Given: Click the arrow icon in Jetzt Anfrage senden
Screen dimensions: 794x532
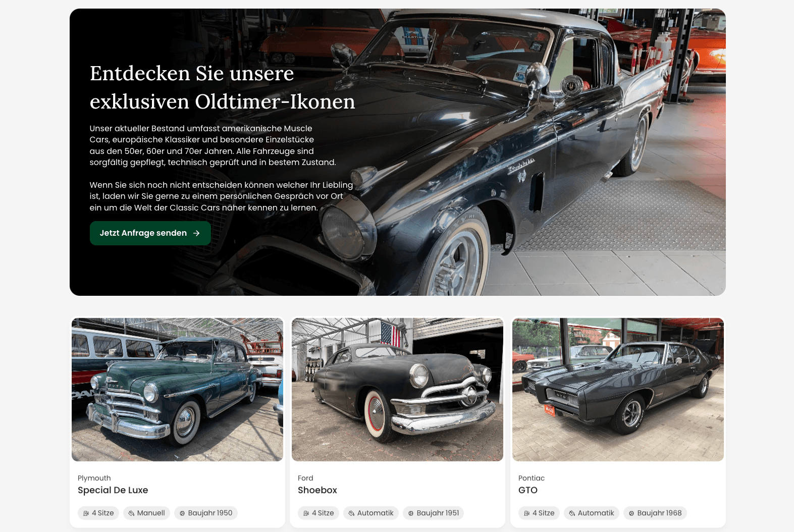Looking at the screenshot, I should pos(196,233).
